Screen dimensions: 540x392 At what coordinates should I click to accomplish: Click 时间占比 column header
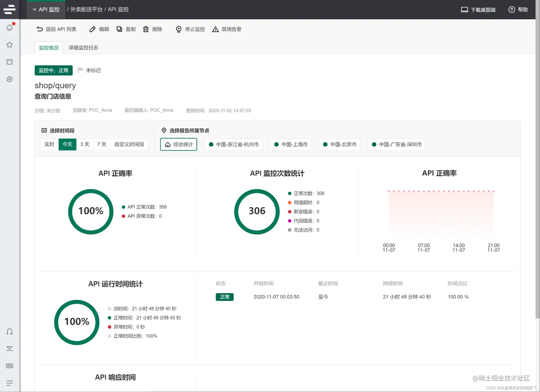(458, 283)
